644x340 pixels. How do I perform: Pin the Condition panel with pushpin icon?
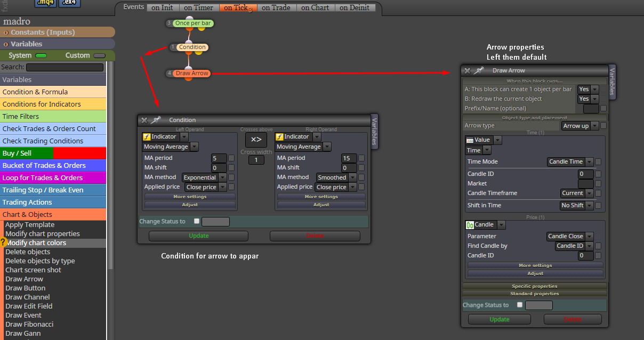tap(156, 120)
